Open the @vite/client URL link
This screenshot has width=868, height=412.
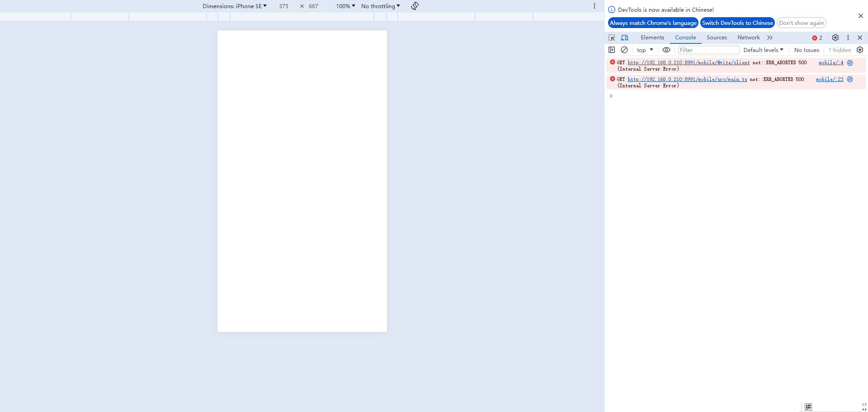click(689, 63)
